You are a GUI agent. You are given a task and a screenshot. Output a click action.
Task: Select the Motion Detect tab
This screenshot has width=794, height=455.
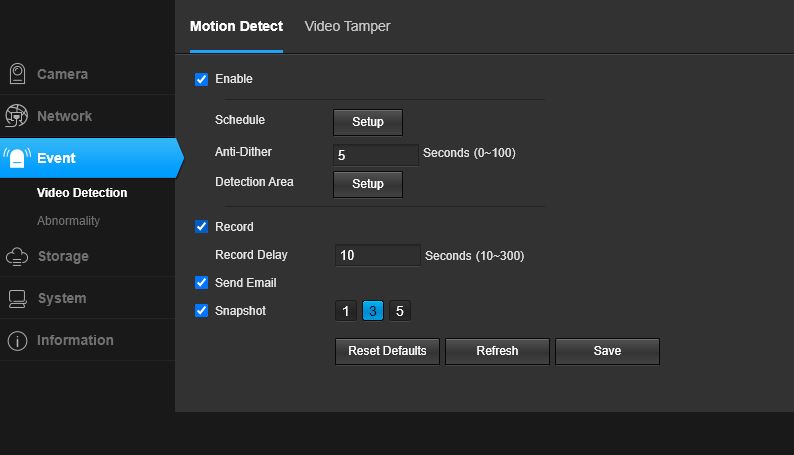(x=236, y=26)
